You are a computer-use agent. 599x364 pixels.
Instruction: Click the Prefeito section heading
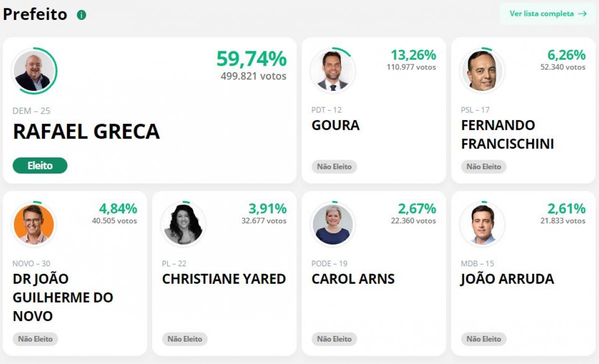pos(35,14)
